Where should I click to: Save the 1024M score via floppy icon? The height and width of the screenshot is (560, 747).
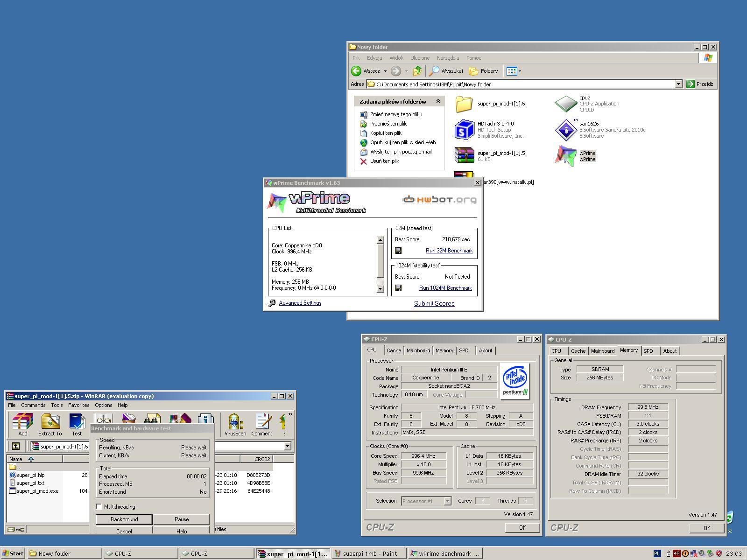(x=398, y=288)
